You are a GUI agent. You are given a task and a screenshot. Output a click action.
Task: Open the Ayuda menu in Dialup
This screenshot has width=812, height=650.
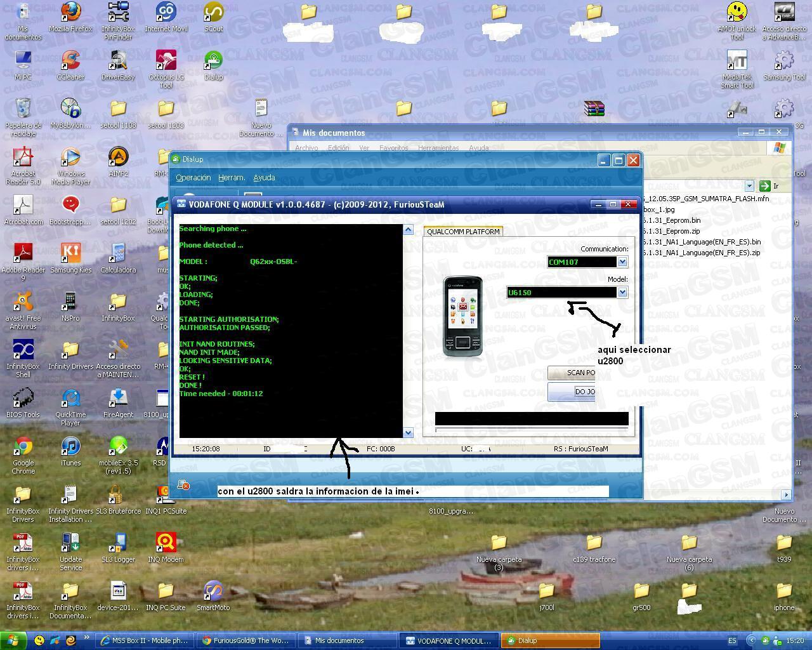[264, 178]
